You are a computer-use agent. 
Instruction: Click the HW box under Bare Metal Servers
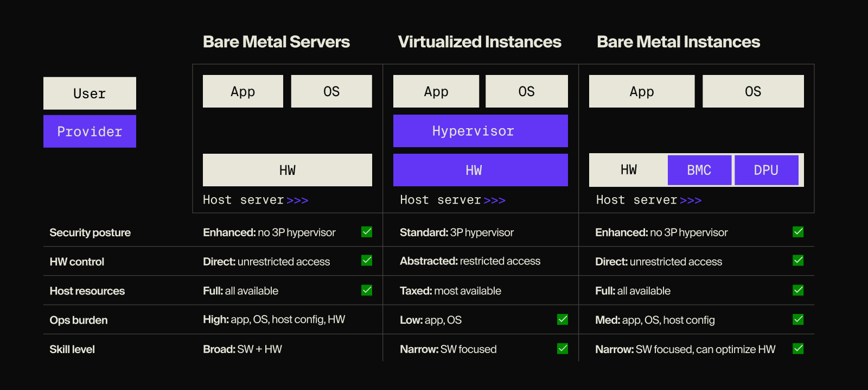coord(288,170)
